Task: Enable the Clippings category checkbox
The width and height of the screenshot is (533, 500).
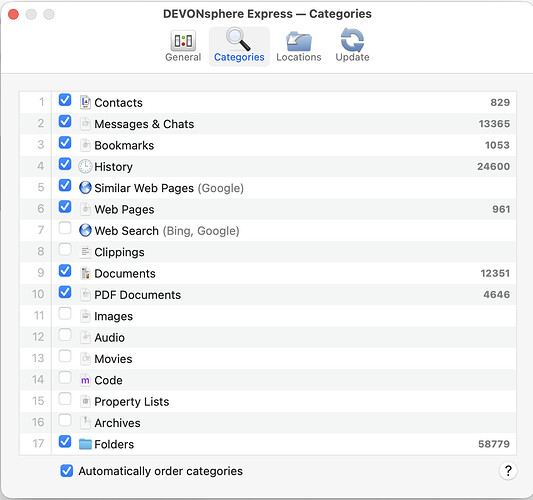Action: pyautogui.click(x=65, y=250)
